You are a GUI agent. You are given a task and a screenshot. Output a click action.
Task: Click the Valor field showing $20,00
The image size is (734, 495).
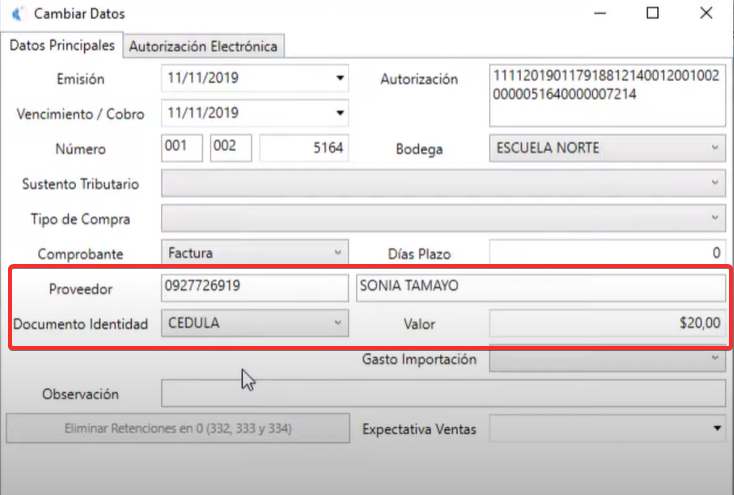click(x=607, y=323)
